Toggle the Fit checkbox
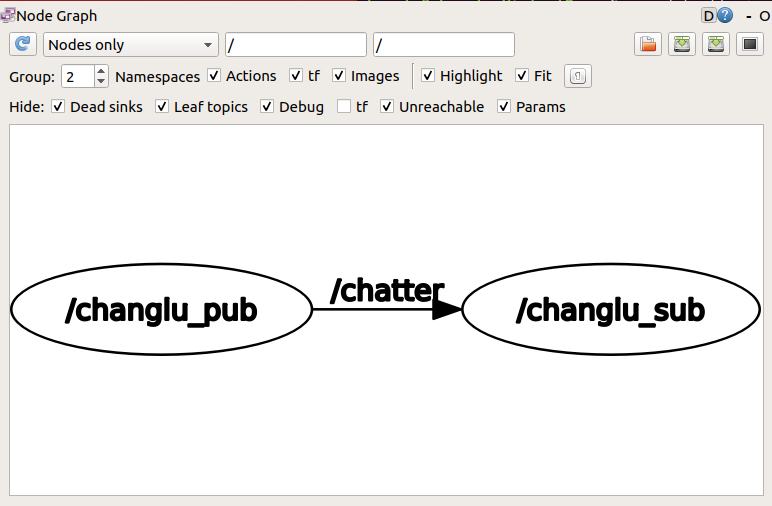This screenshot has height=506, width=772. tap(522, 76)
